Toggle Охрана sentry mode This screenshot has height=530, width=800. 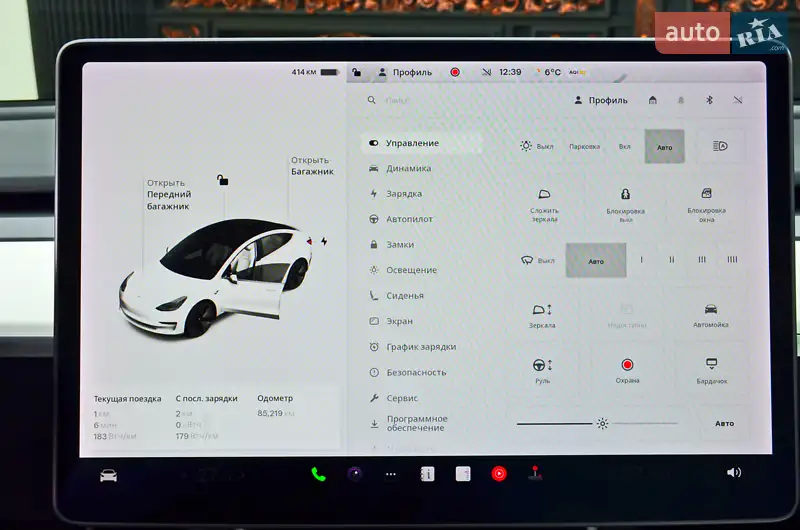[627, 370]
